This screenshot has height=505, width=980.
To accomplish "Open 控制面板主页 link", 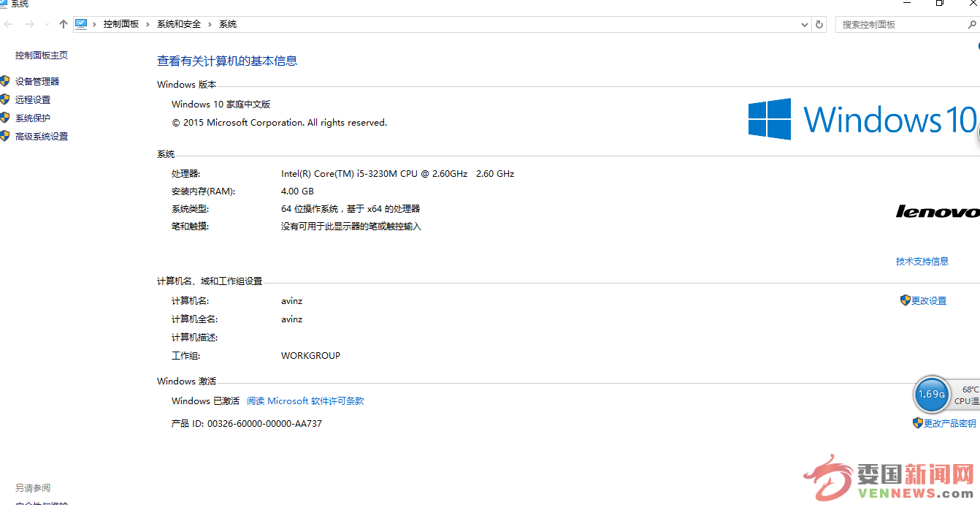I will [42, 55].
